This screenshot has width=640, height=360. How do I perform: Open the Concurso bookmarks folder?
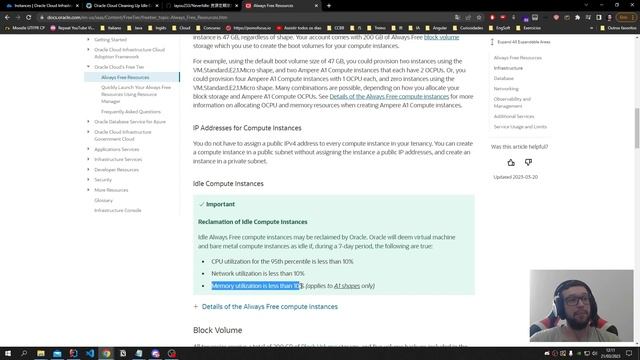[208, 28]
